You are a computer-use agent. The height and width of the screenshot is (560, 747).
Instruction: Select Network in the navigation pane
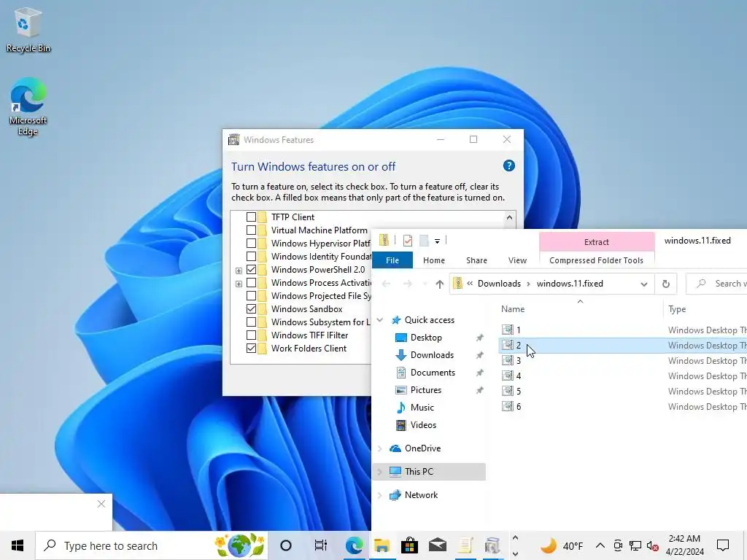coord(421,495)
